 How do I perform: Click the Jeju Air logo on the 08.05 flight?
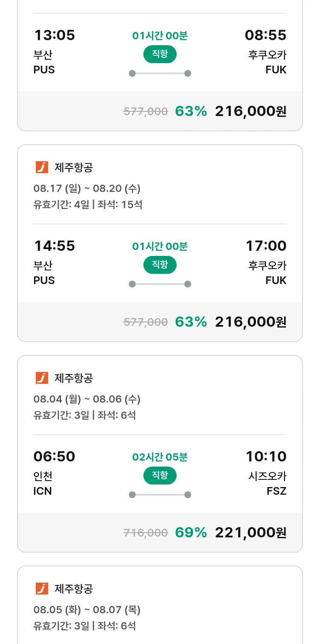42,589
